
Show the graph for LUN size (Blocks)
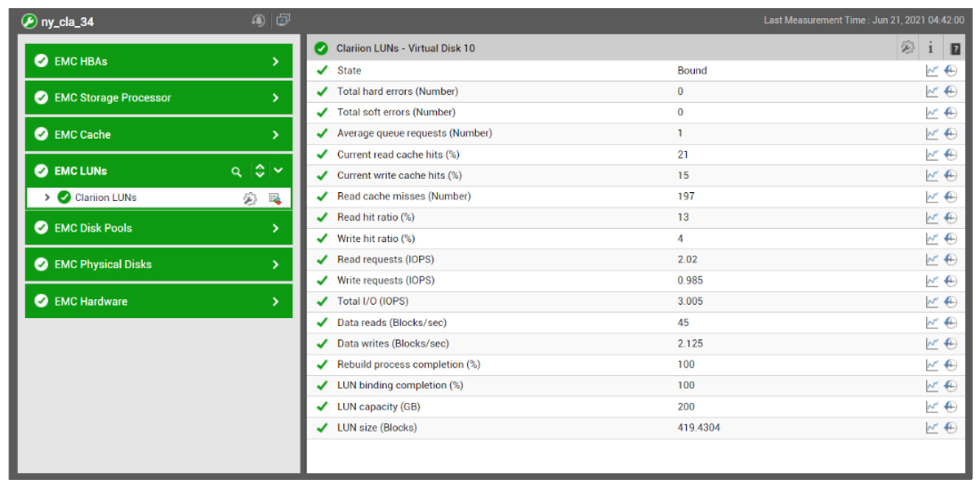pos(932,428)
